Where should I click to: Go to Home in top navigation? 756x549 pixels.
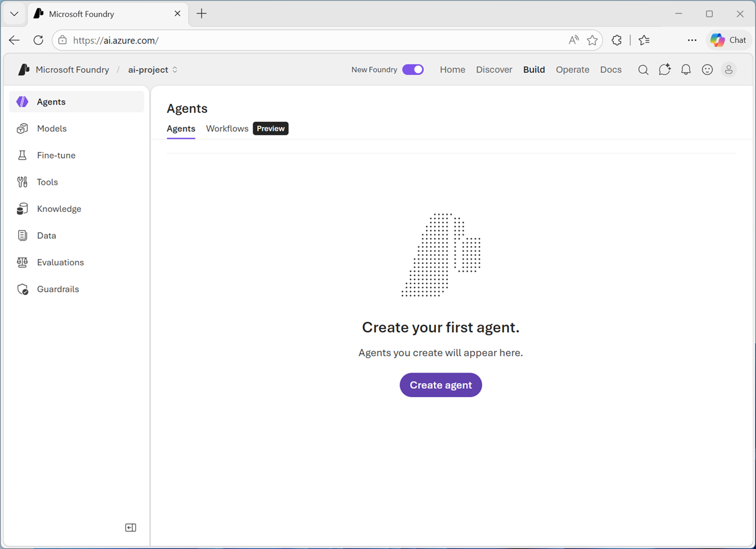click(x=452, y=69)
